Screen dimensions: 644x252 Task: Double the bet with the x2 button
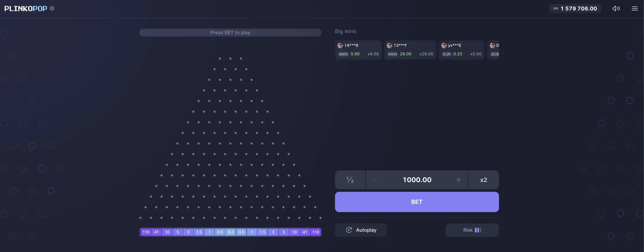[483, 180]
